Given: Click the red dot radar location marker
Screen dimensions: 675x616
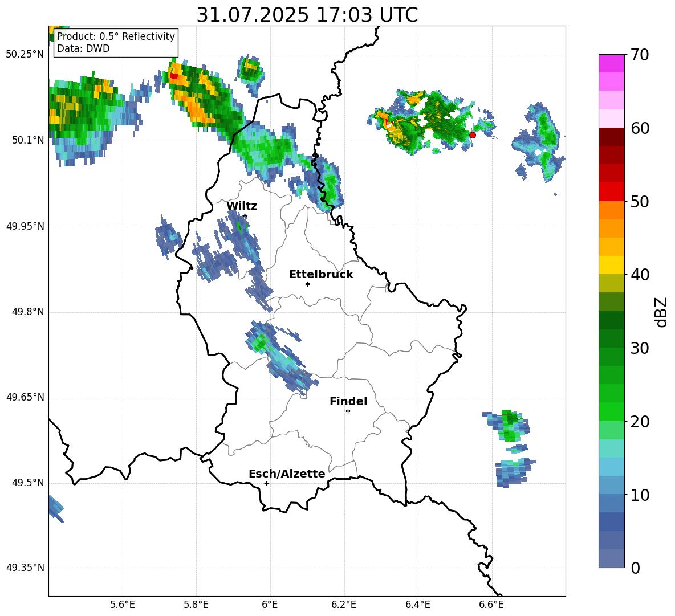Looking at the screenshot, I should click(472, 135).
